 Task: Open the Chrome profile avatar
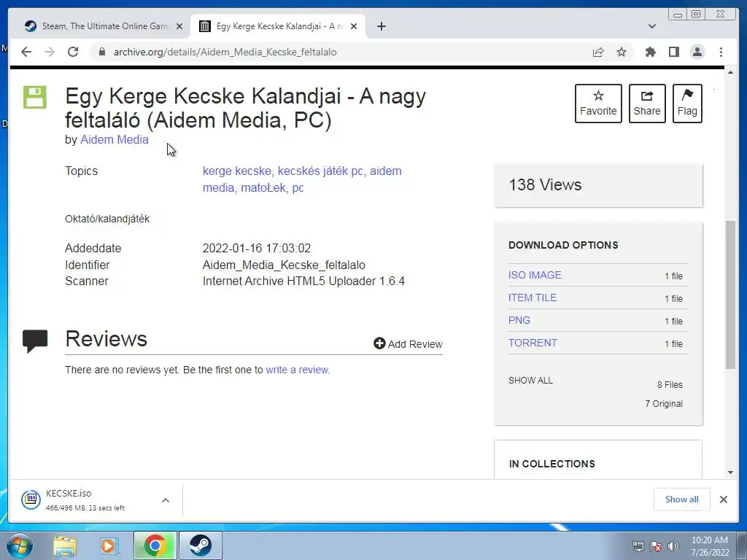(x=697, y=52)
